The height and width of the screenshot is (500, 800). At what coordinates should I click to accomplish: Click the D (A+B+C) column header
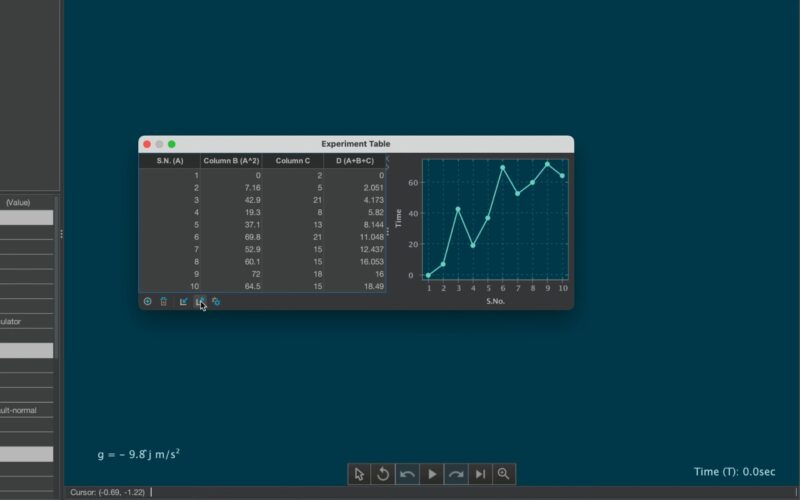355,161
